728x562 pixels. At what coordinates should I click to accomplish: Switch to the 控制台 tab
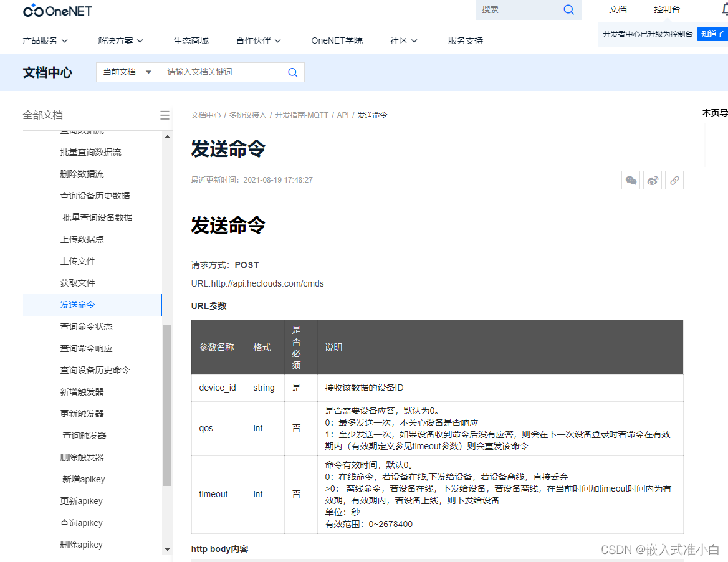tap(666, 9)
